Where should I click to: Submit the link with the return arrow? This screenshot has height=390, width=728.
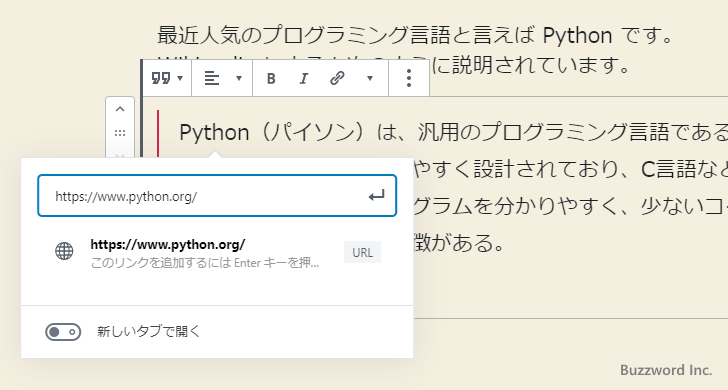point(377,196)
